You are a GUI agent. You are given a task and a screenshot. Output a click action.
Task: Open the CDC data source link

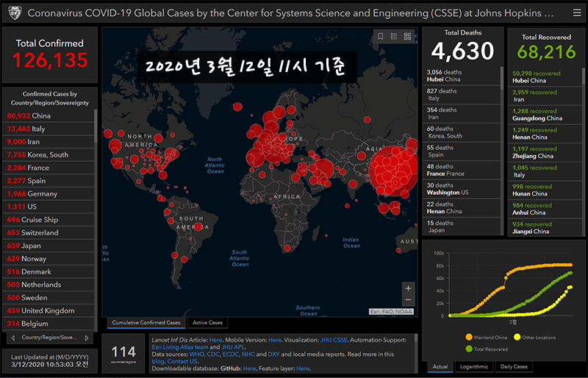point(213,354)
